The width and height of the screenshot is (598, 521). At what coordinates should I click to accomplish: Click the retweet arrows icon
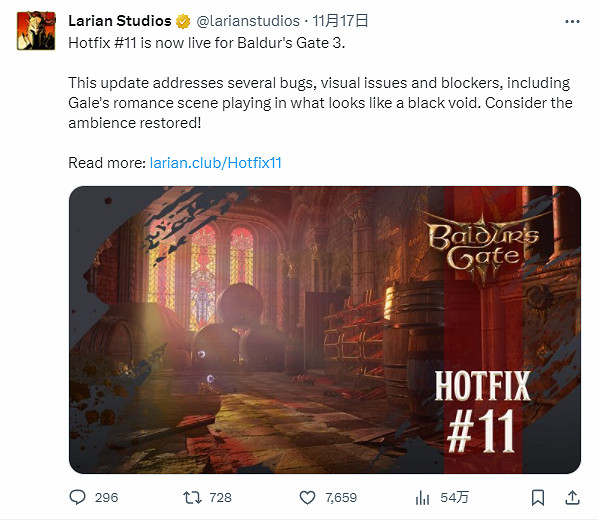[192, 497]
